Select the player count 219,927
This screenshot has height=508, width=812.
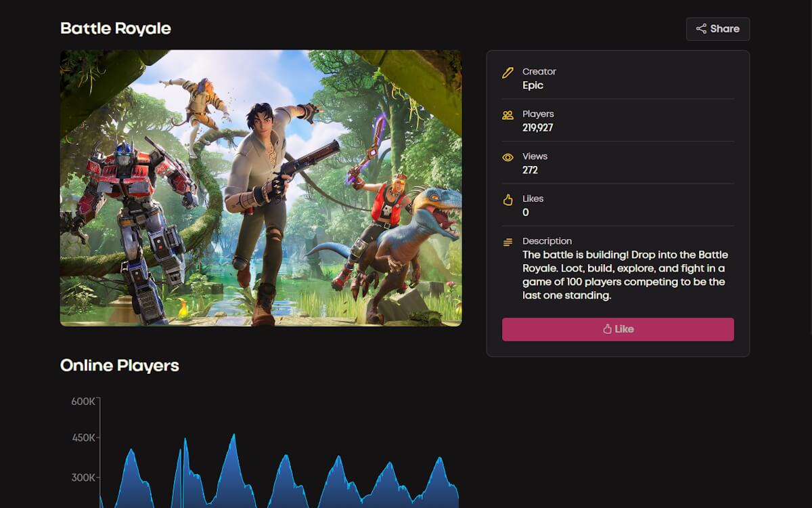click(537, 128)
